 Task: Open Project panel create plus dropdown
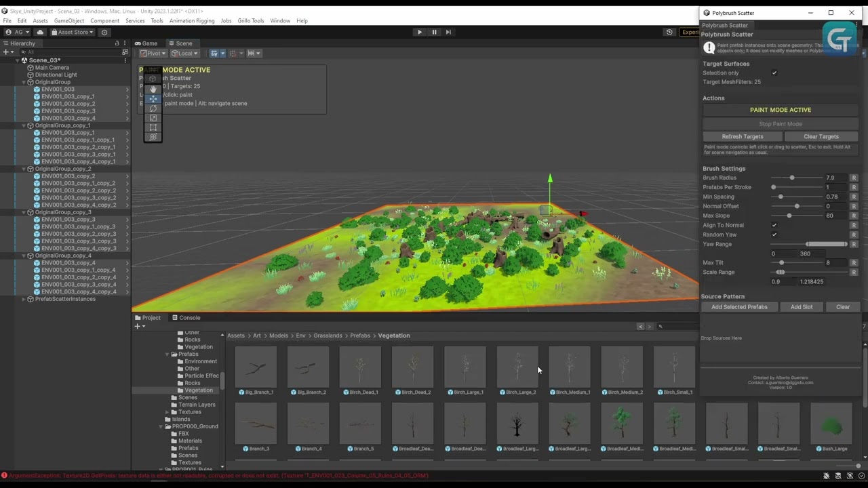click(139, 327)
